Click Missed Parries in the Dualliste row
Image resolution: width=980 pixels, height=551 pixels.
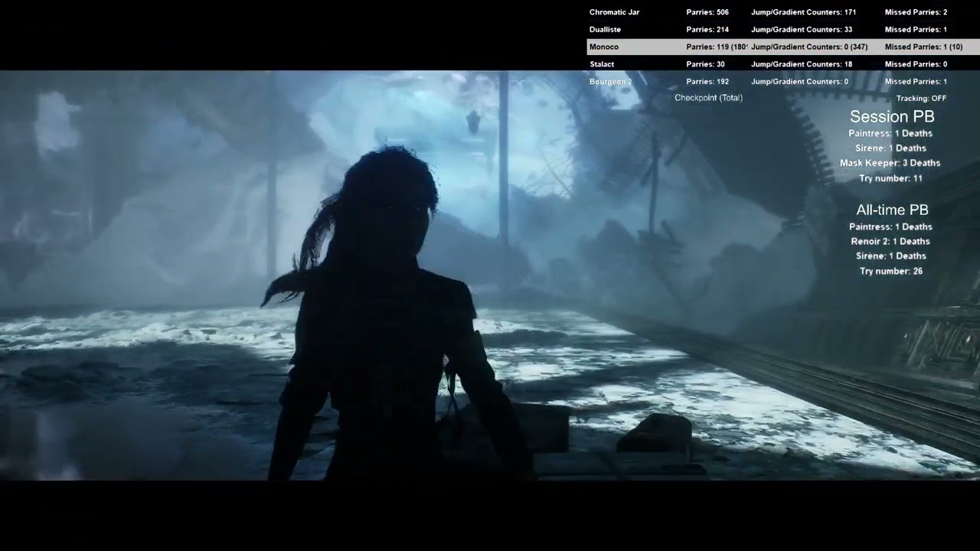tap(916, 30)
